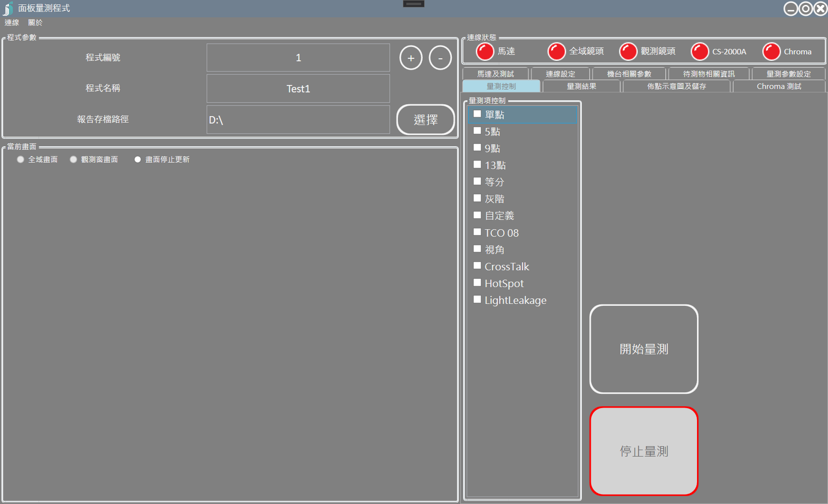This screenshot has height=504, width=828.
Task: Select the 畫面停止更新 radio button
Action: (x=137, y=160)
